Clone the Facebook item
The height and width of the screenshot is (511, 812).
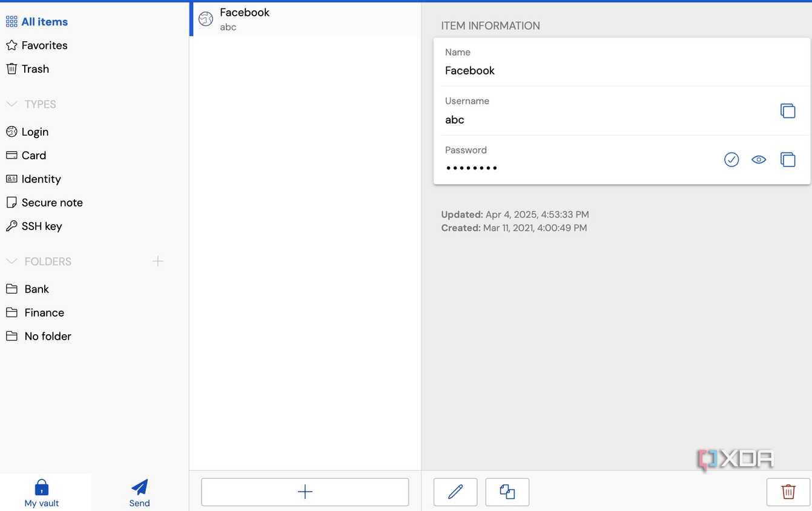click(507, 492)
